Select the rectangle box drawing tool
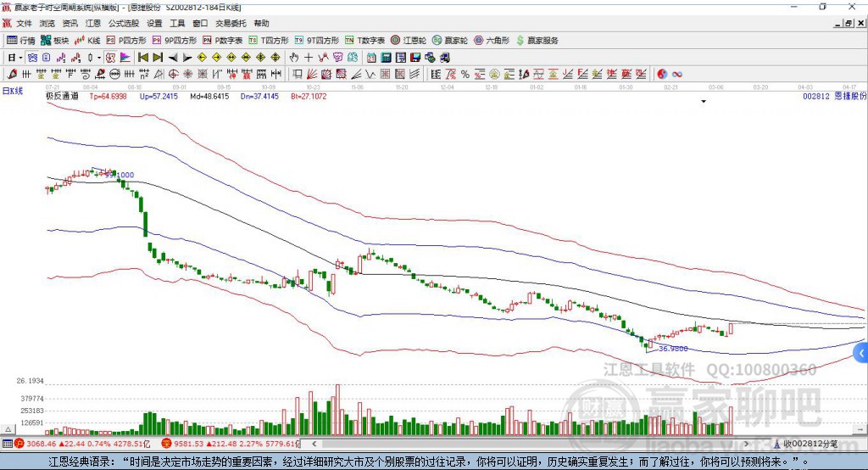The image size is (868, 470). tap(297, 74)
